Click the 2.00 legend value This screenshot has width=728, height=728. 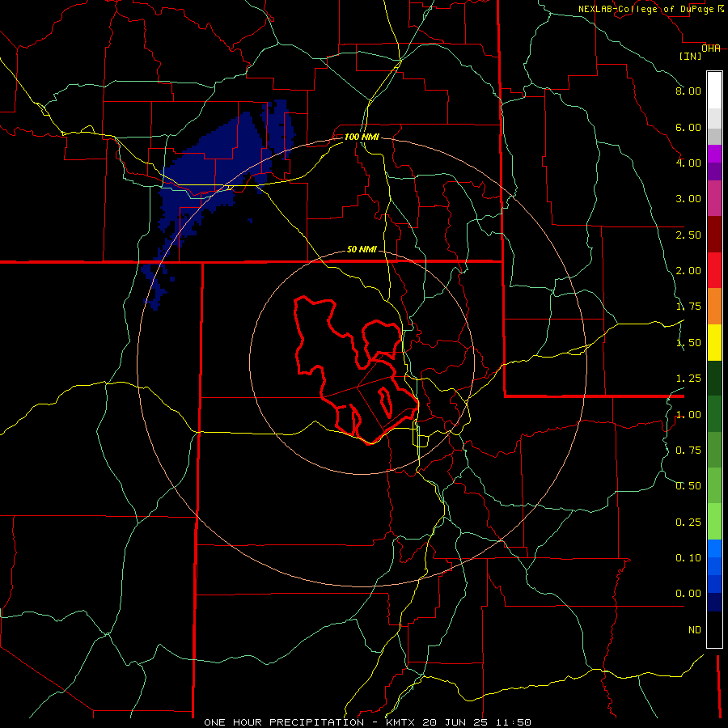coord(688,271)
